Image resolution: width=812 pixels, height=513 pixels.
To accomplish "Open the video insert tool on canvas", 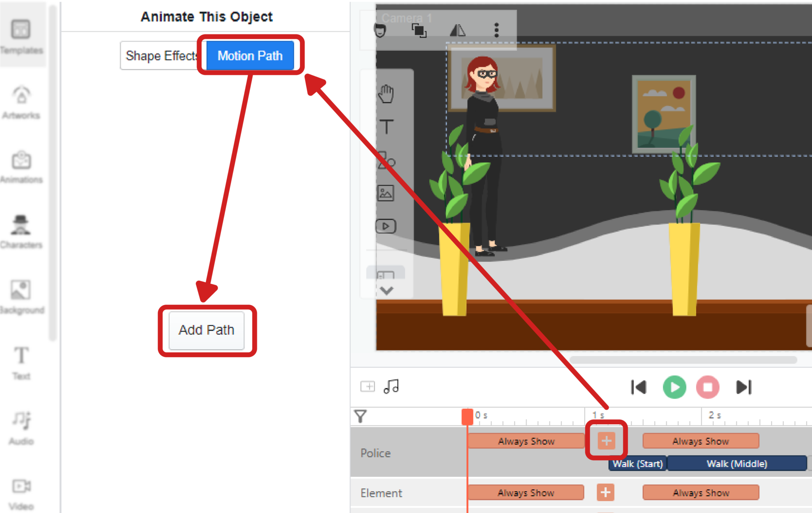I will (x=386, y=225).
